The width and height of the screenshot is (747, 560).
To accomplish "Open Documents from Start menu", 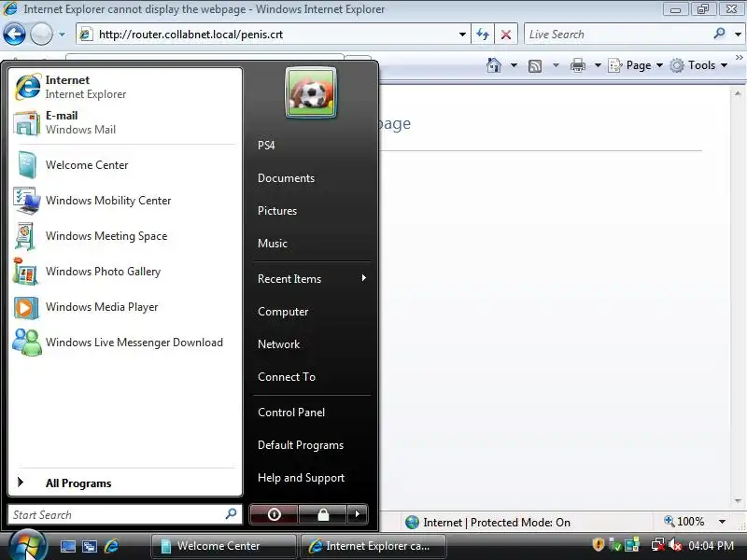I will click(312, 178).
